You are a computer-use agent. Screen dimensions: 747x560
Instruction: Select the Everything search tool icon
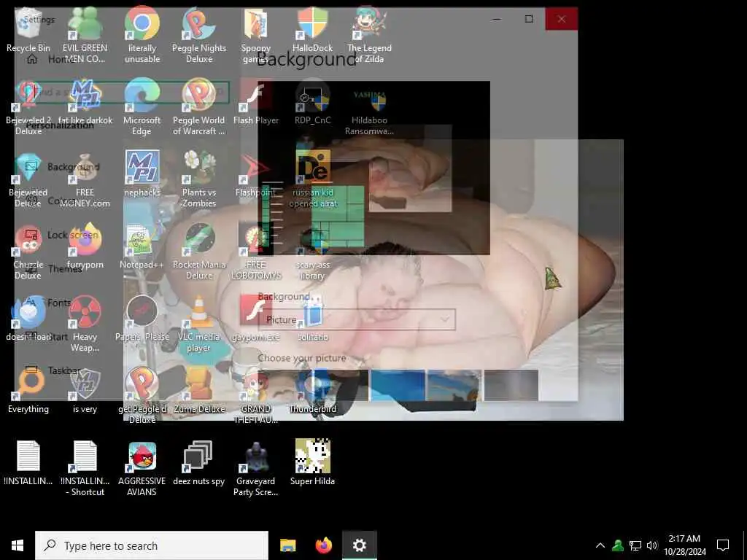tap(28, 391)
